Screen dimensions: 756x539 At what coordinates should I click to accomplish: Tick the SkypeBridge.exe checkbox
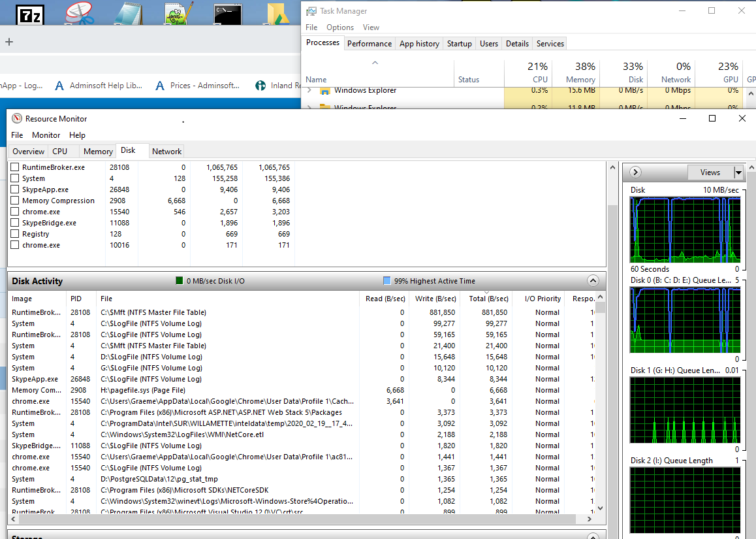15,222
